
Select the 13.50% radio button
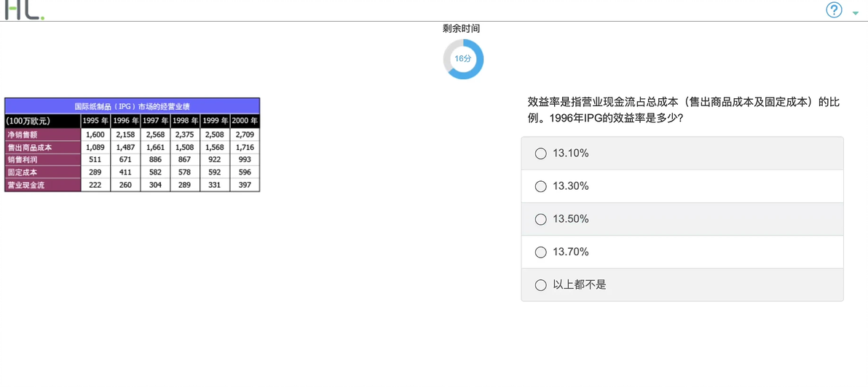(541, 220)
